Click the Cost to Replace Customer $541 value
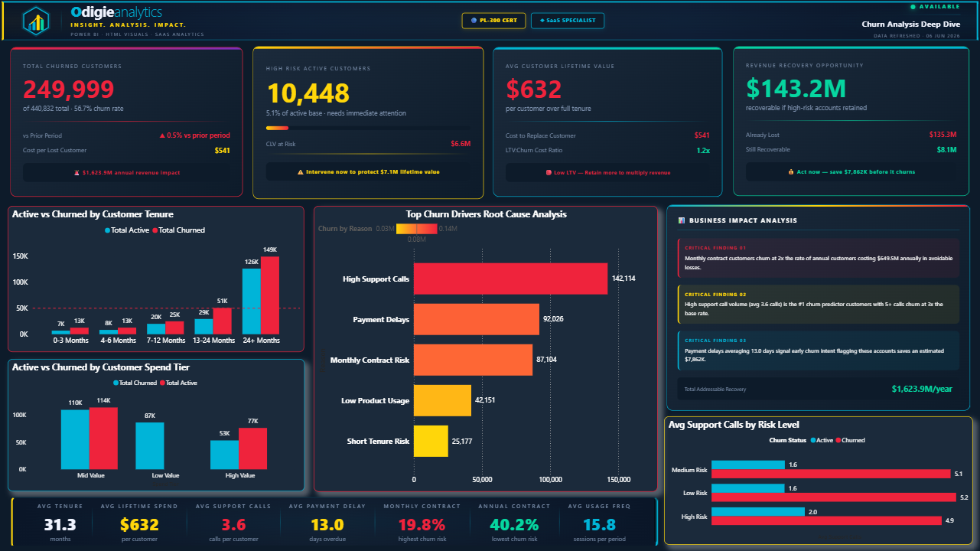Viewport: 980px width, 551px height. [x=702, y=135]
